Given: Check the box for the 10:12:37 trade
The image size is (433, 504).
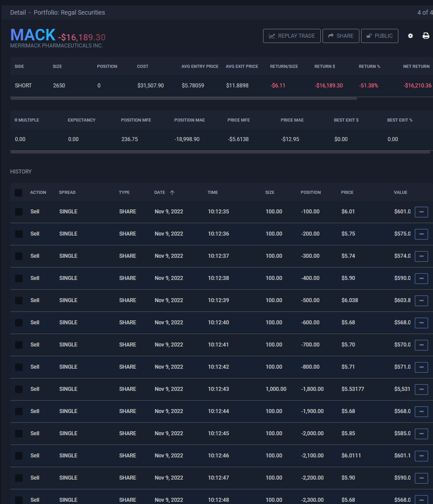Looking at the screenshot, I should [19, 256].
